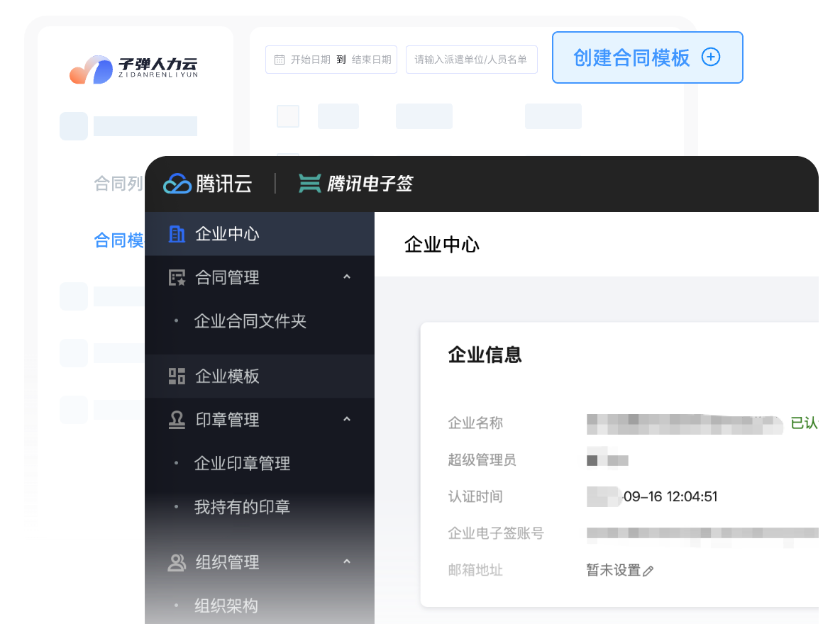Viewport: 840px width, 624px height.
Task: Click the Tencent E-Sign logo icon
Action: click(x=309, y=184)
